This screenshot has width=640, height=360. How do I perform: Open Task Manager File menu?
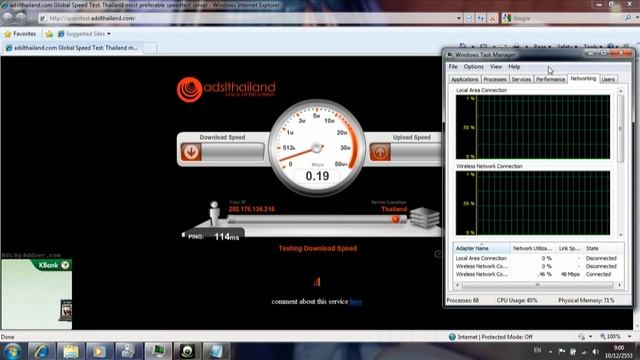tap(453, 67)
